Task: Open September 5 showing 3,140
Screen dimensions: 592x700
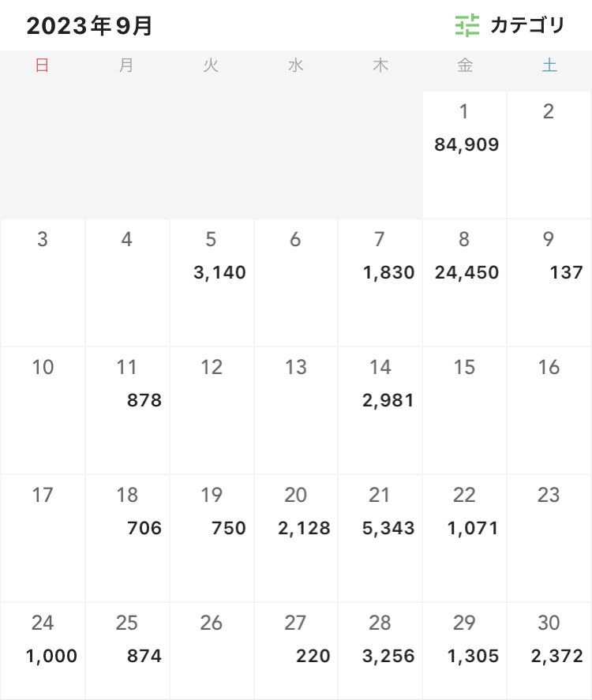Action: point(212,283)
